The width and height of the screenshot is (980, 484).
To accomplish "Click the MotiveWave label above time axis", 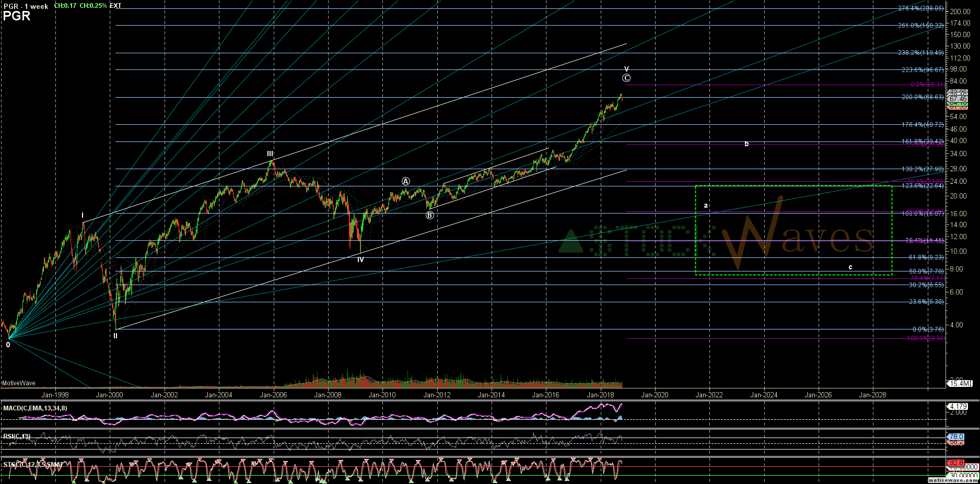I will (19, 383).
